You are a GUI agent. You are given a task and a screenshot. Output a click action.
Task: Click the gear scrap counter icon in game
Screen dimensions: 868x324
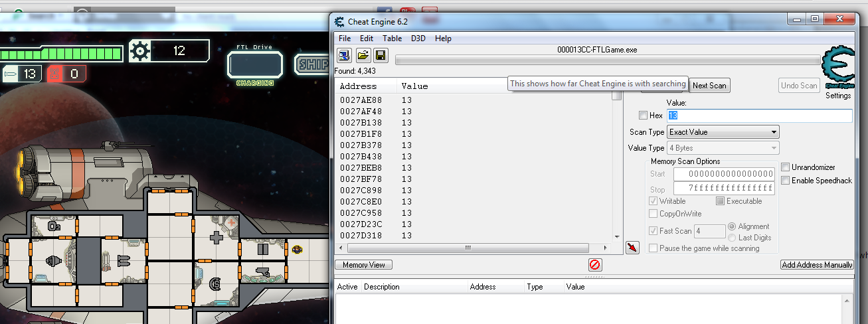click(x=140, y=50)
